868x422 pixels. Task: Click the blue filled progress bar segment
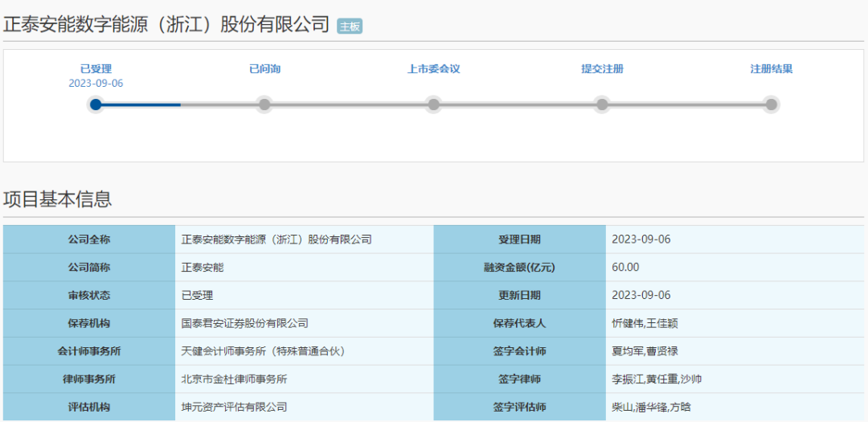pos(138,104)
